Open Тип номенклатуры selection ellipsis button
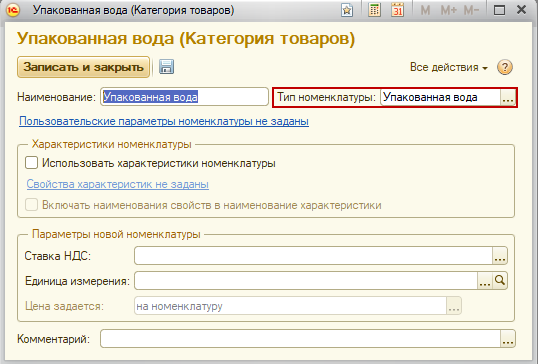The image size is (538, 364). (x=508, y=97)
